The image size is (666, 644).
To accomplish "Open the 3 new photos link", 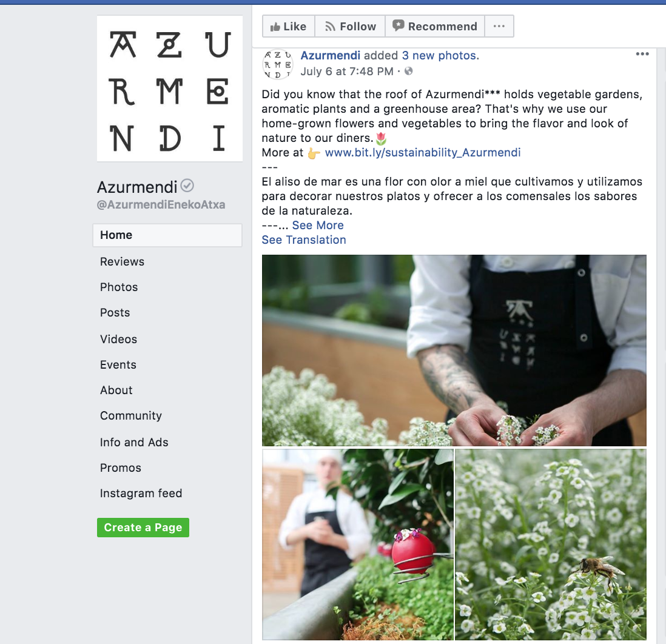I will (x=439, y=56).
